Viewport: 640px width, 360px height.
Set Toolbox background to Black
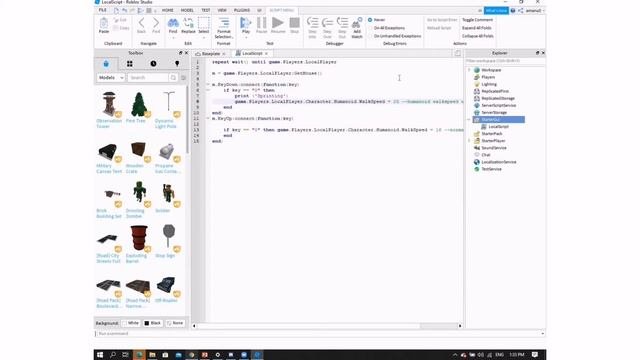point(153,323)
